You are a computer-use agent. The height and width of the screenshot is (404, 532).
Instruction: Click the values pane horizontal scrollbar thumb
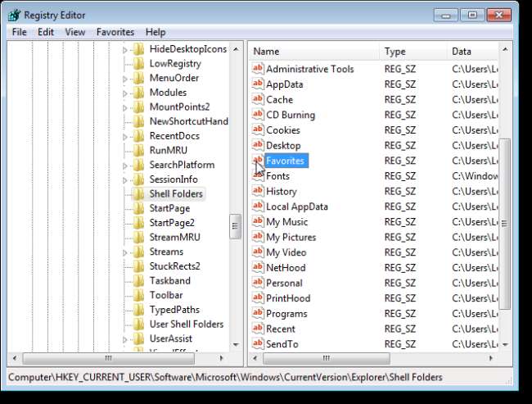point(327,358)
